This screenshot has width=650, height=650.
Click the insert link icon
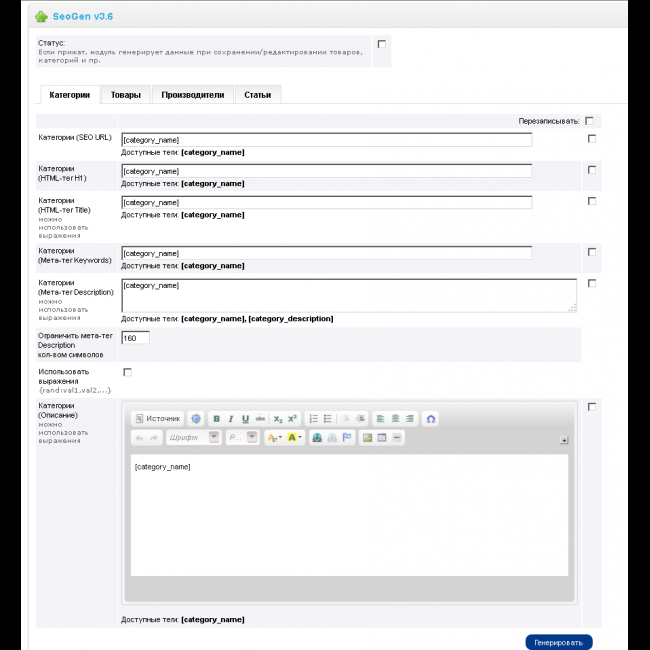click(x=317, y=438)
